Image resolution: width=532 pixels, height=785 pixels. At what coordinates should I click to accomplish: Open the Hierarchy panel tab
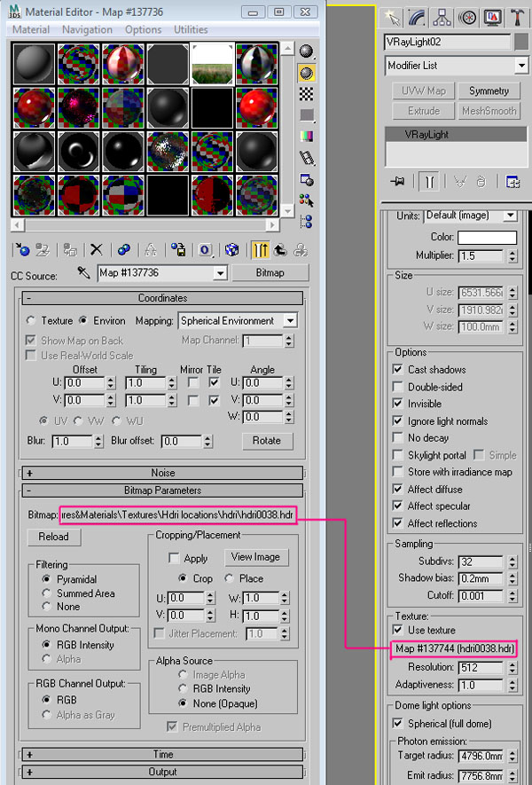[x=442, y=18]
